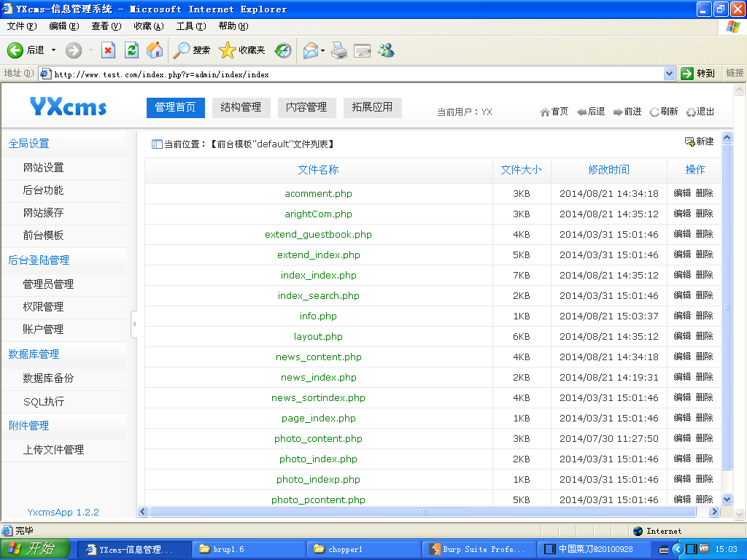Select the 内容管理 tab
747x560 pixels.
[307, 108]
